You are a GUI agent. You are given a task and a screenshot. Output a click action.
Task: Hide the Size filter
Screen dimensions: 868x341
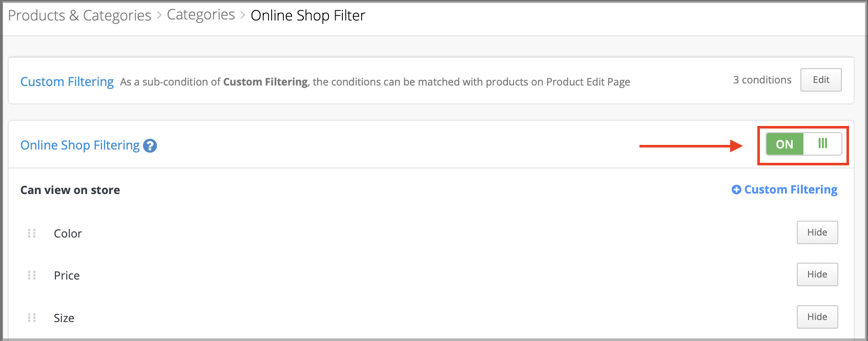tap(817, 317)
